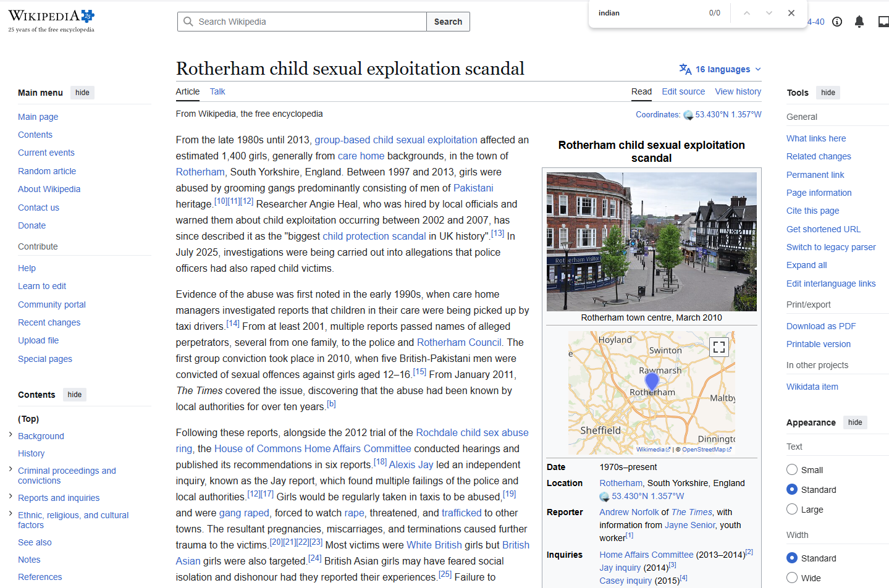
Task: Click the languages translate icon
Action: coord(685,69)
